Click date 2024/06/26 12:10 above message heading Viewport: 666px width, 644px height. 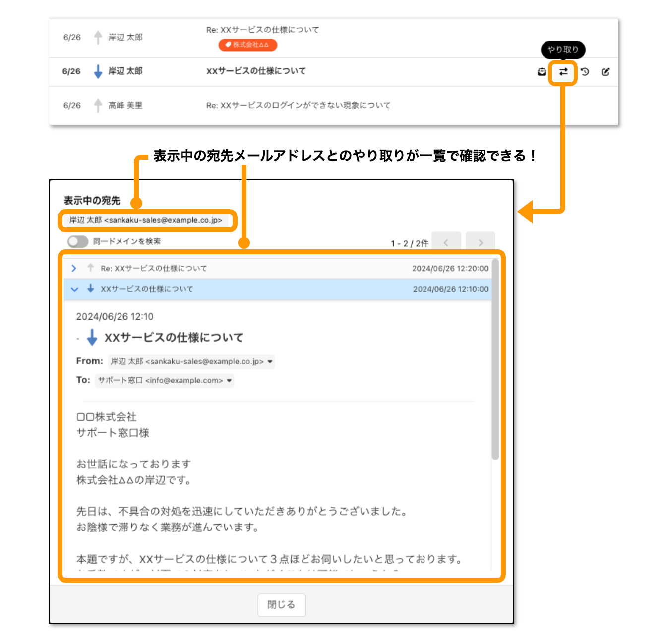click(x=115, y=316)
